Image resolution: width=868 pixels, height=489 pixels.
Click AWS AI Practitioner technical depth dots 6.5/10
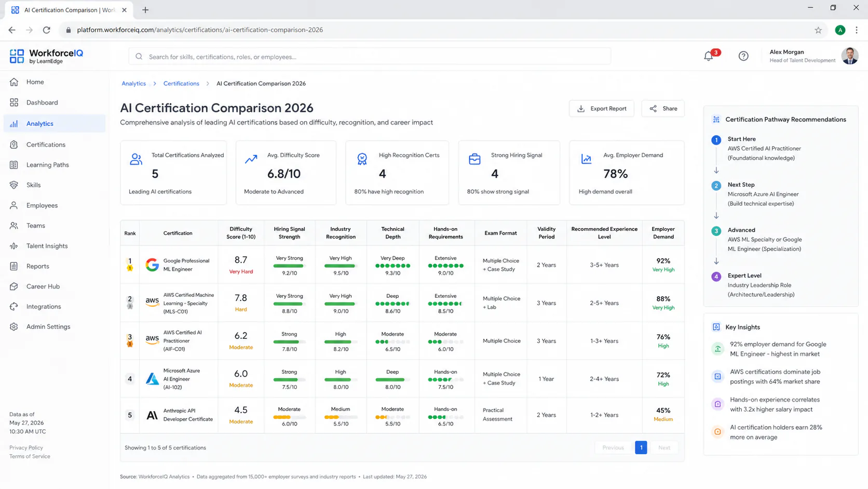[392, 342]
